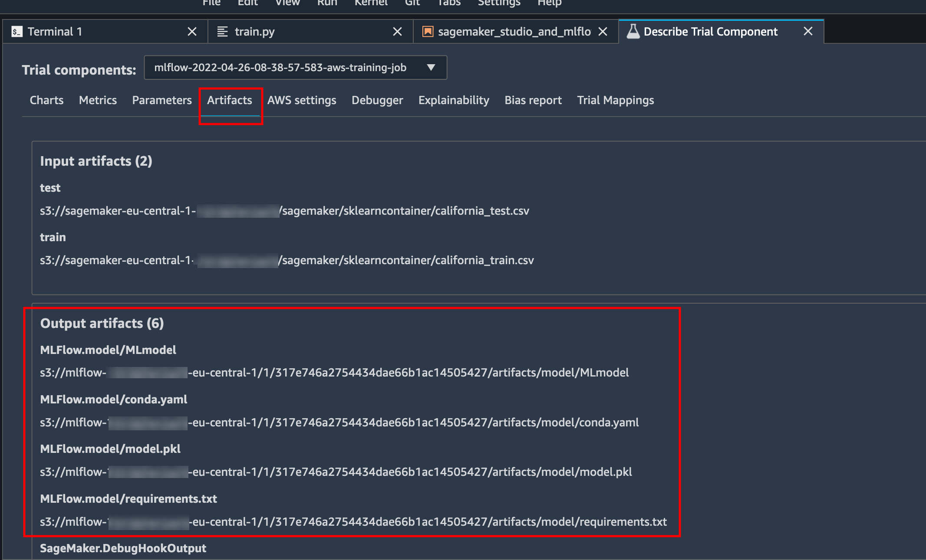
Task: Click the sagemaker_studio_and_mlflow notebook icon
Action: (x=428, y=32)
